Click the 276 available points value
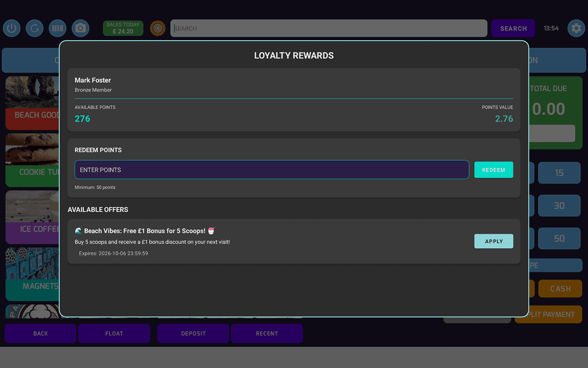The image size is (588, 368). (82, 119)
